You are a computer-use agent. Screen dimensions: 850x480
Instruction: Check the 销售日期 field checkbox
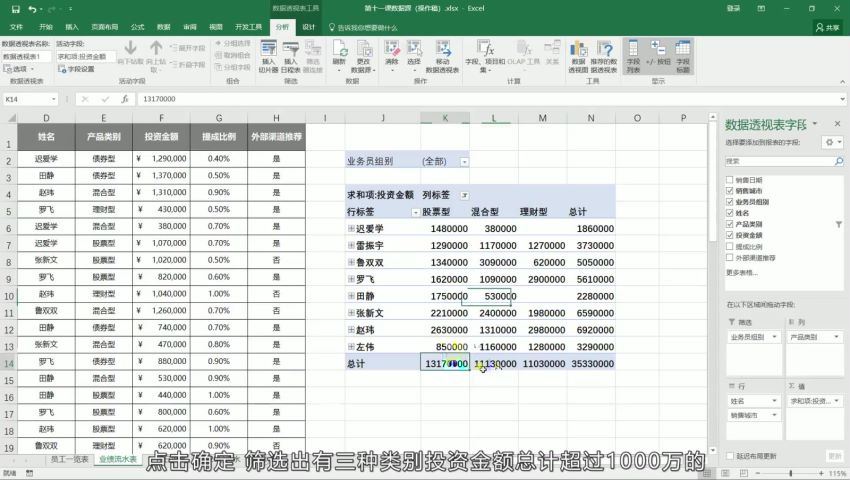(x=730, y=180)
